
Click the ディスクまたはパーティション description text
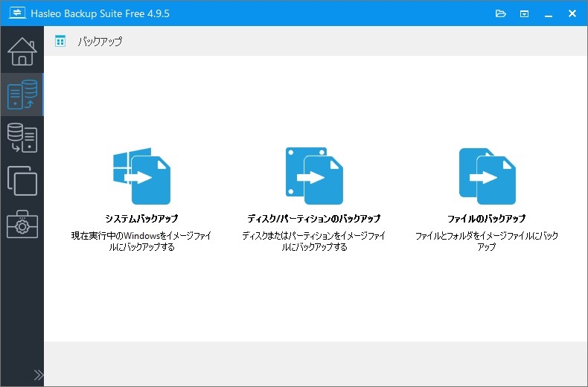tap(314, 241)
